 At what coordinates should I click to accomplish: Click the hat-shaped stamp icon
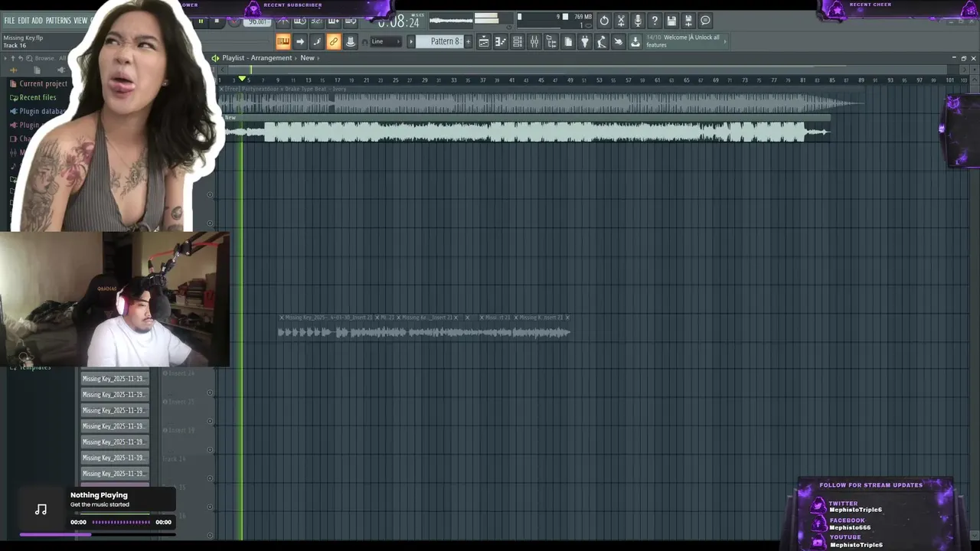tap(351, 41)
